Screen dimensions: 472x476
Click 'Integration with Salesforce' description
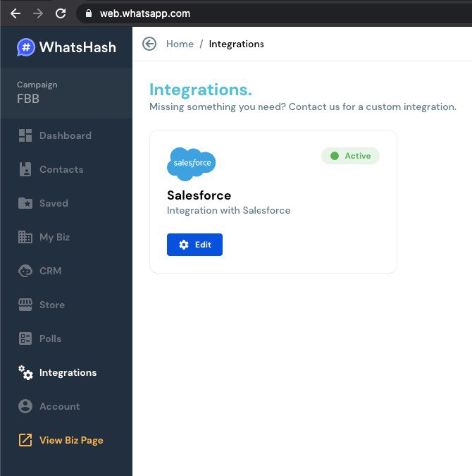(x=229, y=210)
